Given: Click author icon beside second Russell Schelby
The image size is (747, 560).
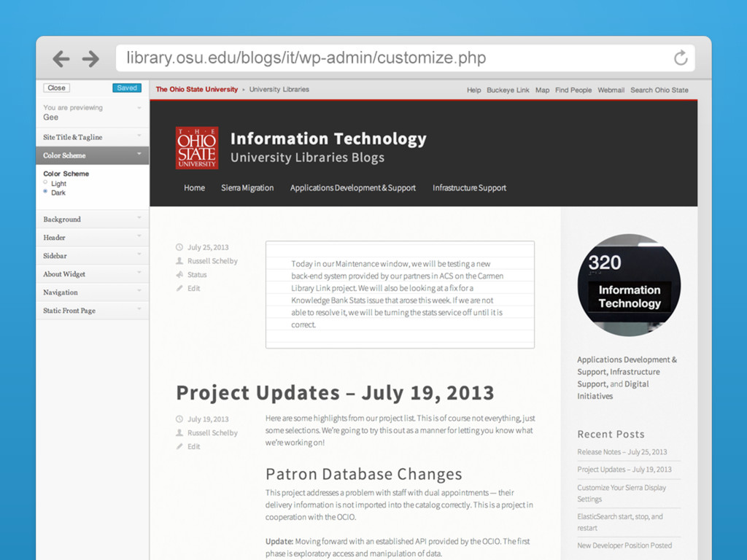Looking at the screenshot, I should pyautogui.click(x=179, y=433).
